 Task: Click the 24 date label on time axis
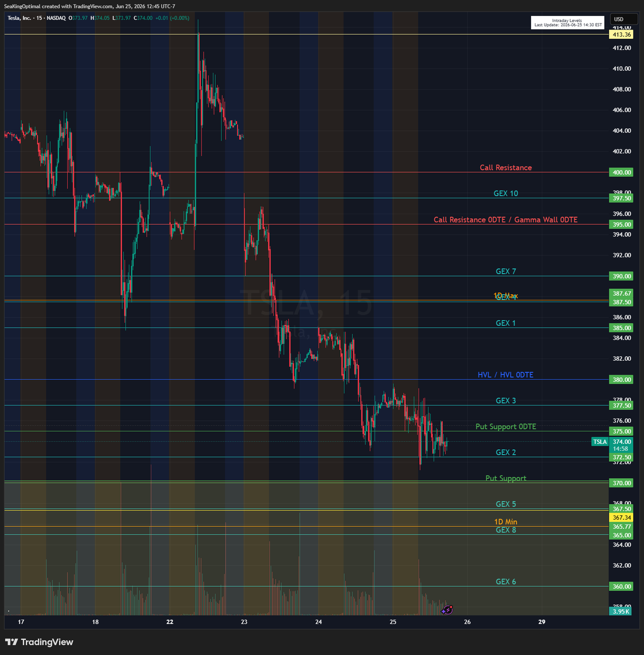[x=318, y=622]
